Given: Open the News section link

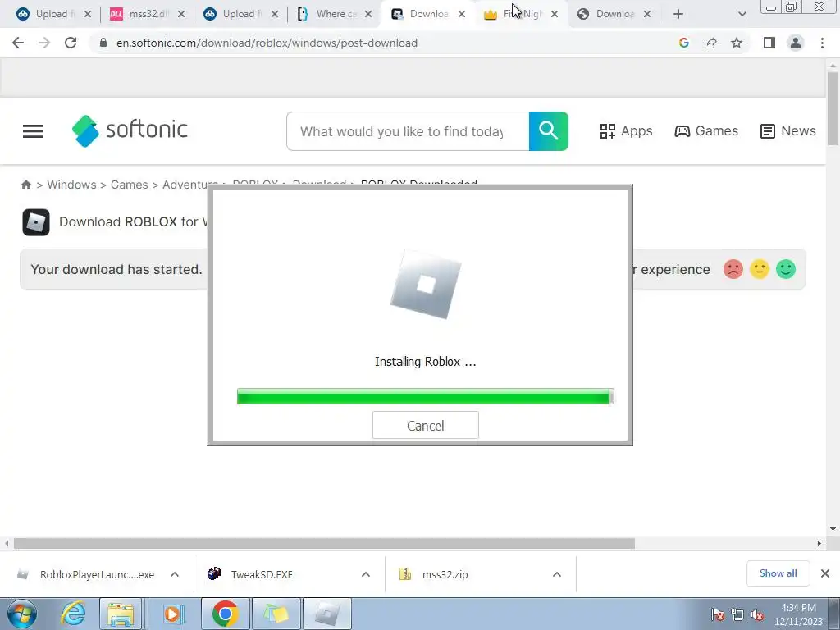Looking at the screenshot, I should point(788,130).
